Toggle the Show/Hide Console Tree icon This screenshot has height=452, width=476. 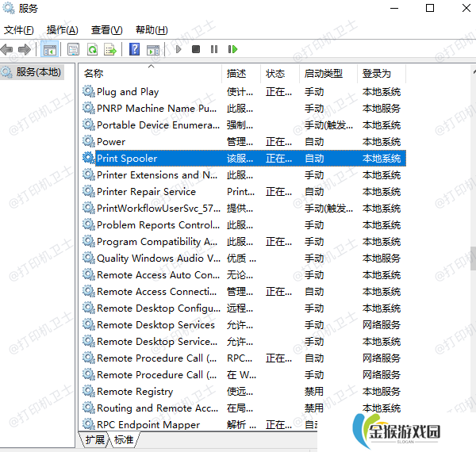[49, 49]
